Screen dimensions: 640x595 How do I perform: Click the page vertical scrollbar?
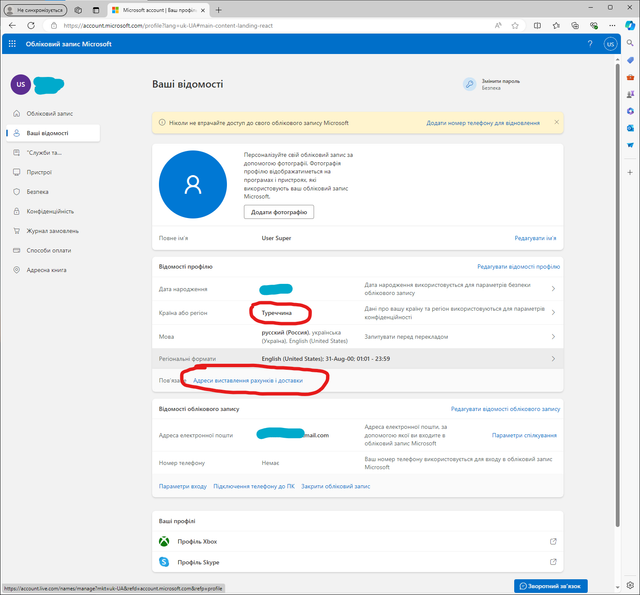click(617, 294)
